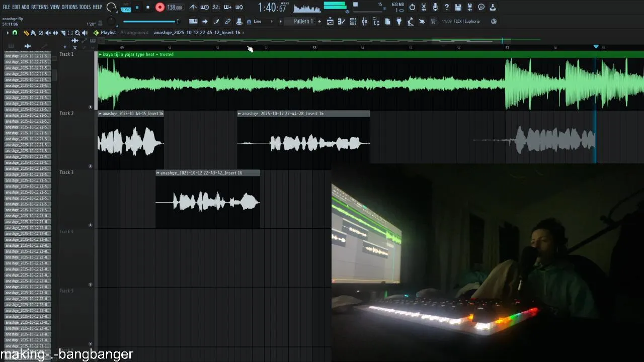Open the ADD menu
This screenshot has height=362, width=644.
pos(25,7)
